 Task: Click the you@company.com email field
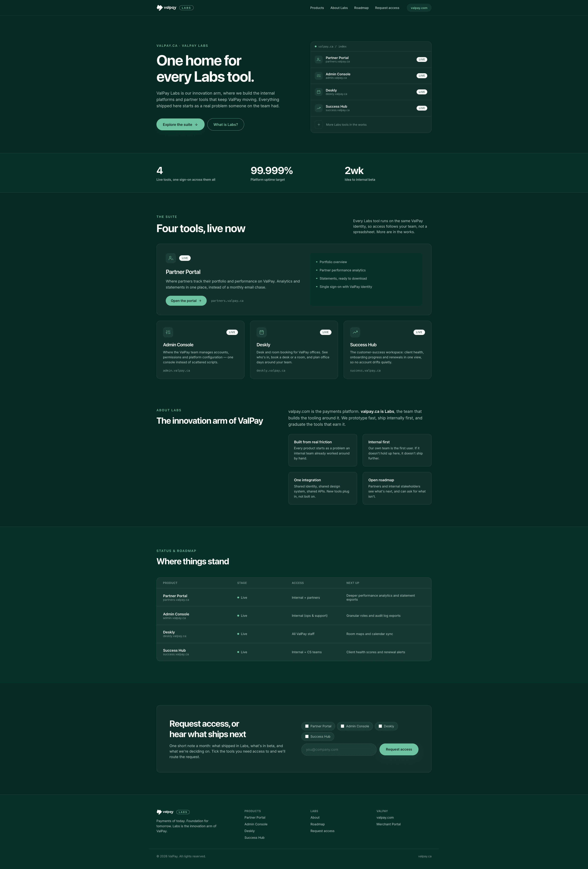click(x=339, y=749)
